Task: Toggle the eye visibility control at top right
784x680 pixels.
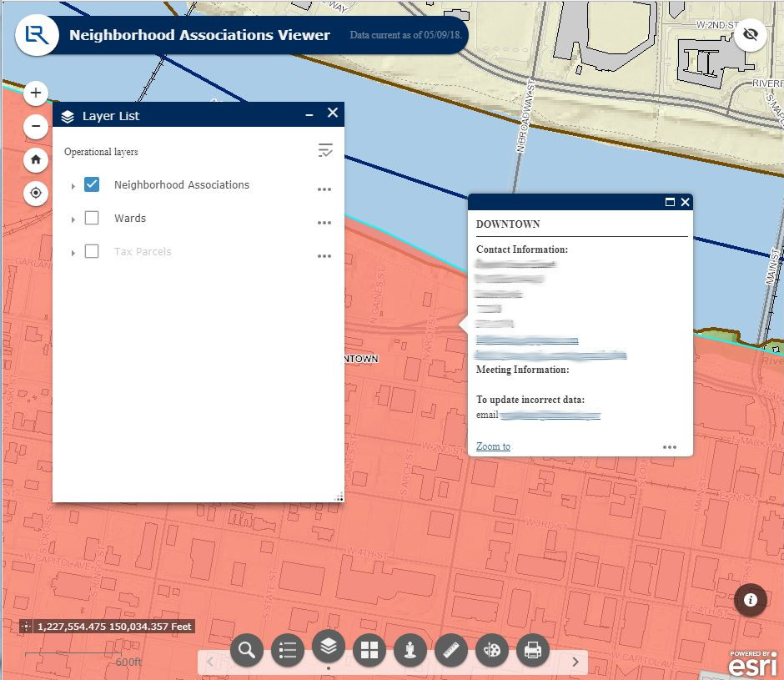Action: tap(751, 35)
